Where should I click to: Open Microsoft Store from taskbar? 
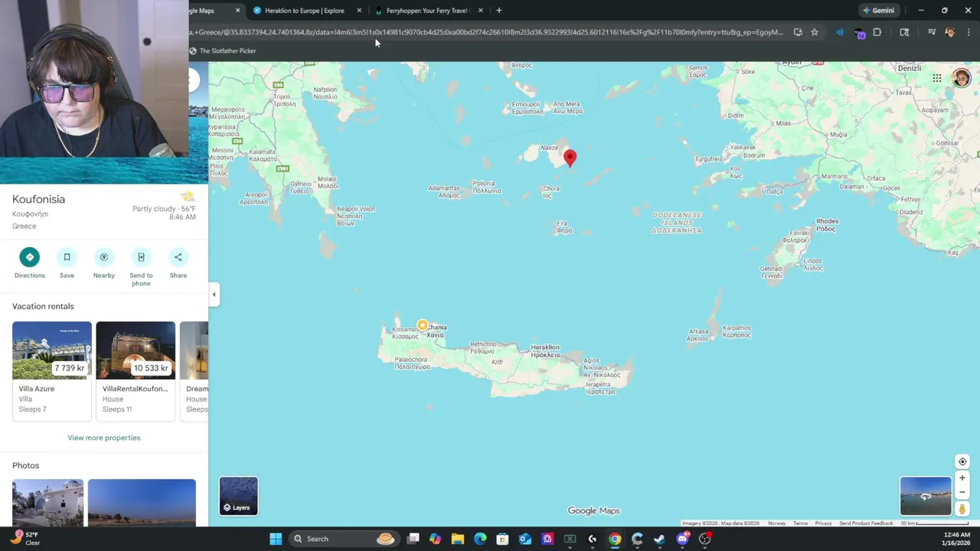(x=503, y=539)
